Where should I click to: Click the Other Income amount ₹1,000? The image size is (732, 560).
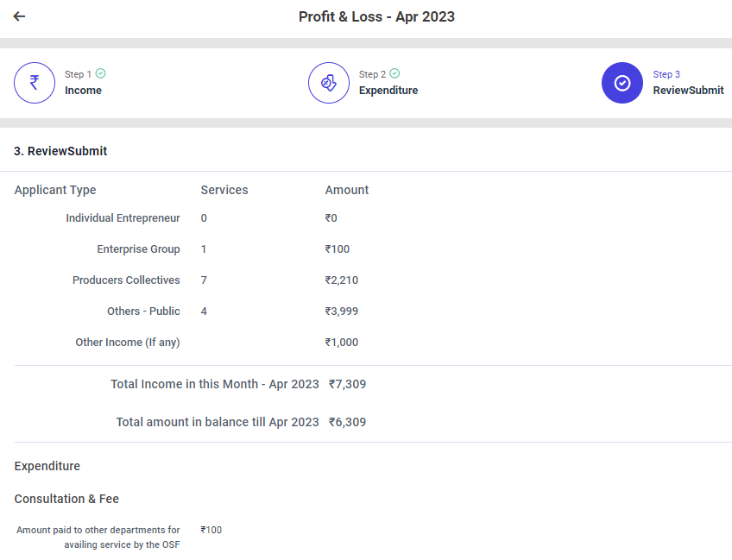[341, 343]
